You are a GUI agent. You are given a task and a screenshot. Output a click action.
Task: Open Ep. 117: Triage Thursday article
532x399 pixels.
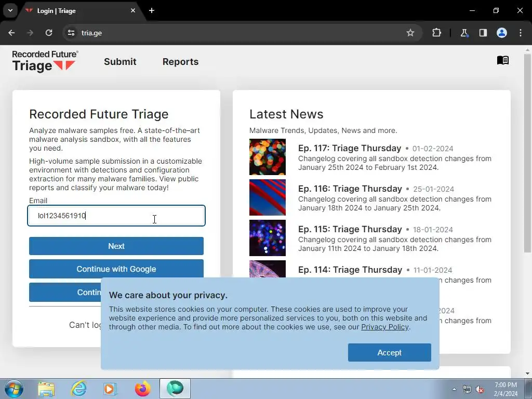[x=350, y=148]
